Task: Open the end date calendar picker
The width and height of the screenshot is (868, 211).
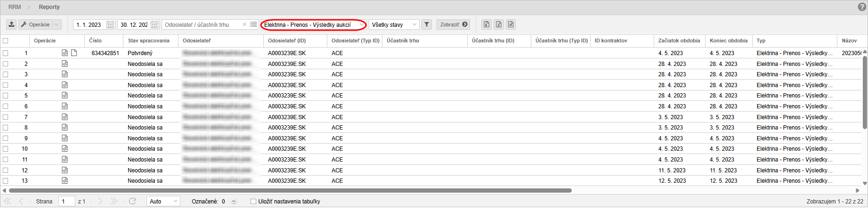Action: (x=154, y=24)
